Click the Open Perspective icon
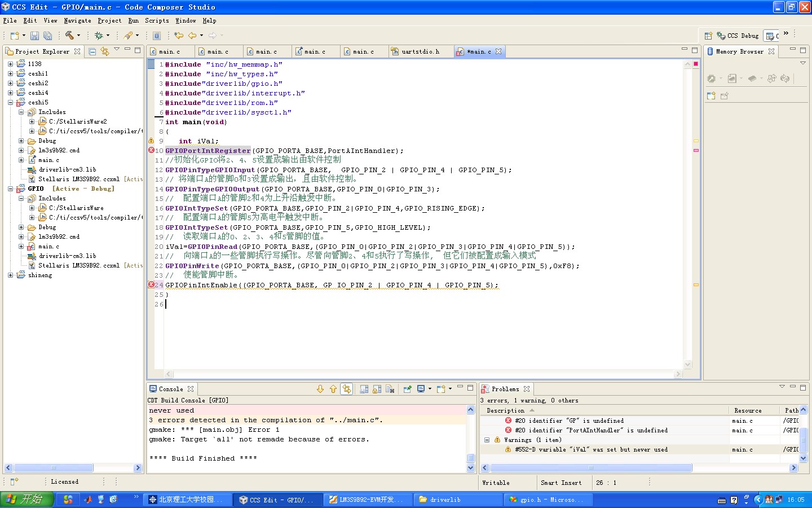Viewport: 812px width, 508px height. [708, 36]
